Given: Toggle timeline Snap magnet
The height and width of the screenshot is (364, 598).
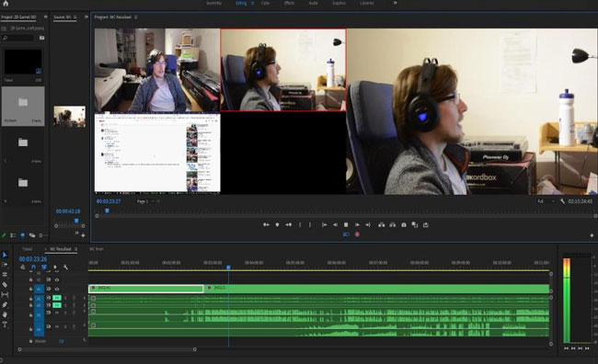Looking at the screenshot, I should coord(33,267).
